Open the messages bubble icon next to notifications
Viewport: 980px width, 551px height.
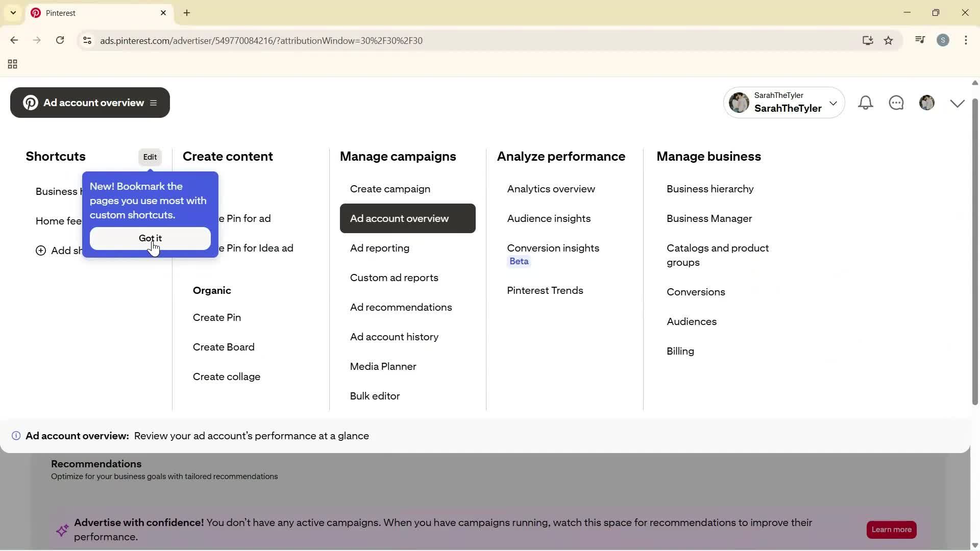[x=897, y=103]
